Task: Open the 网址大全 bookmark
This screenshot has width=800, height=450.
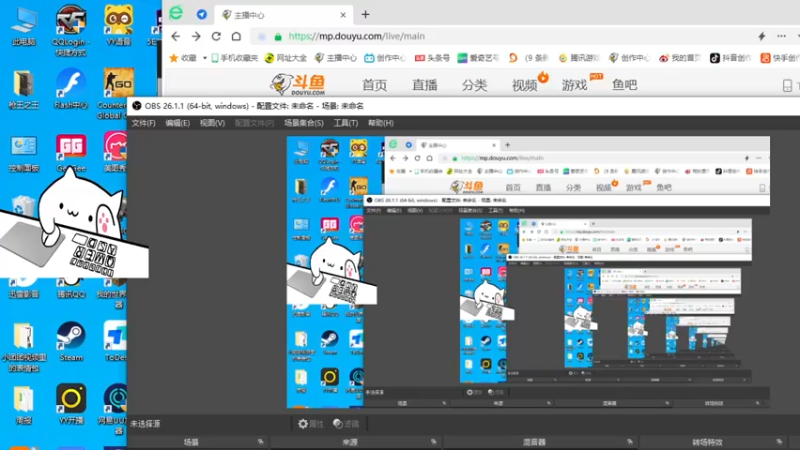Action: coord(286,58)
